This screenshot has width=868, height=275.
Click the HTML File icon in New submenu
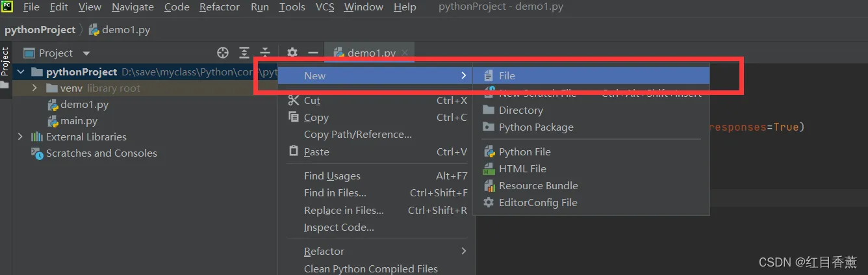click(x=489, y=168)
